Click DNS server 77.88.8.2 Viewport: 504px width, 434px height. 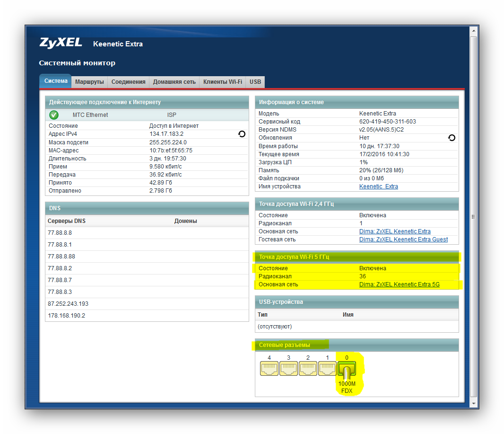pos(60,268)
